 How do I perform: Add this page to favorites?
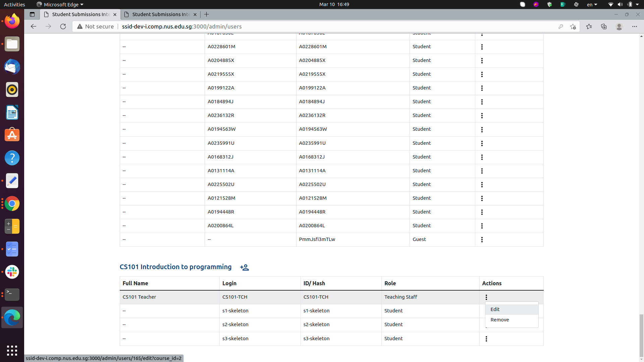pyautogui.click(x=573, y=26)
